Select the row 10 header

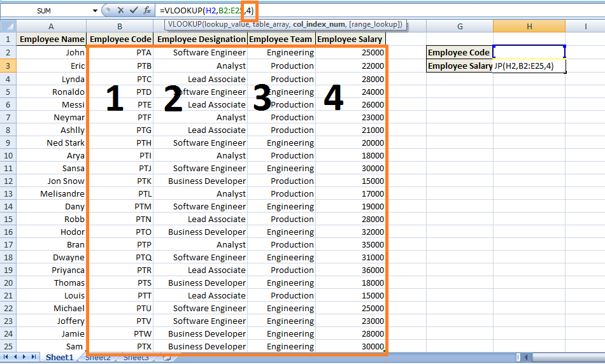(x=8, y=155)
